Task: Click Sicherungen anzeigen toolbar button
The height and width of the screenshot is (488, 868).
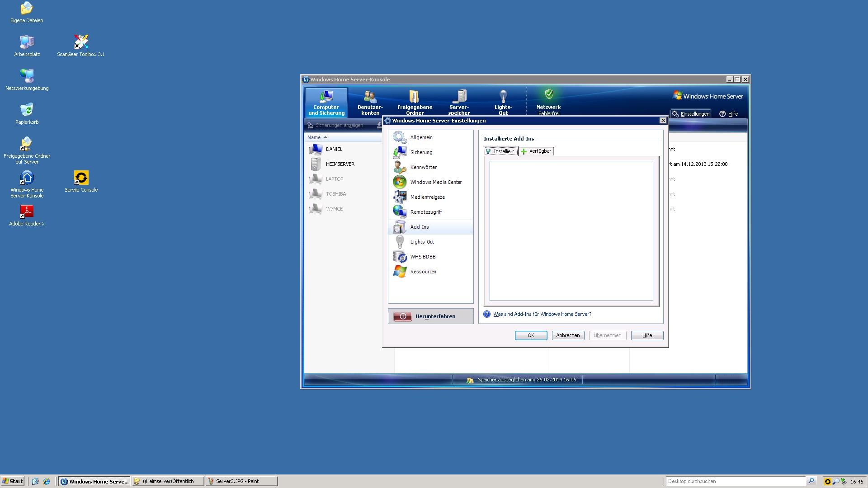Action: click(335, 125)
